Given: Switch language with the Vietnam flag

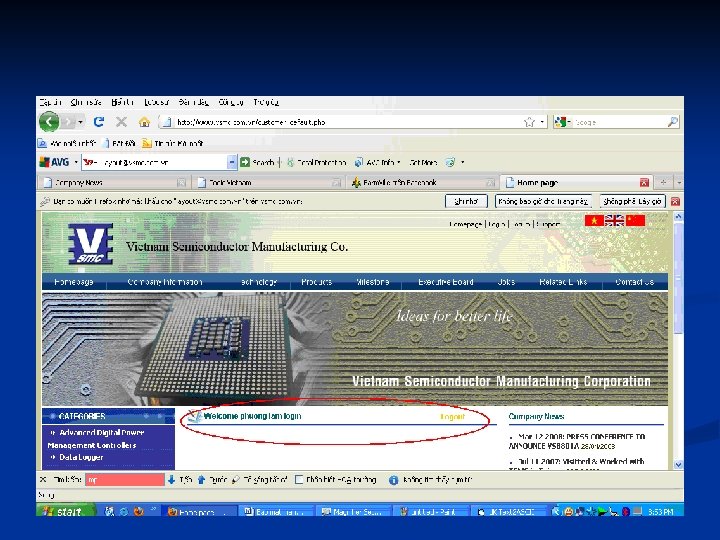Looking at the screenshot, I should pyautogui.click(x=594, y=221).
